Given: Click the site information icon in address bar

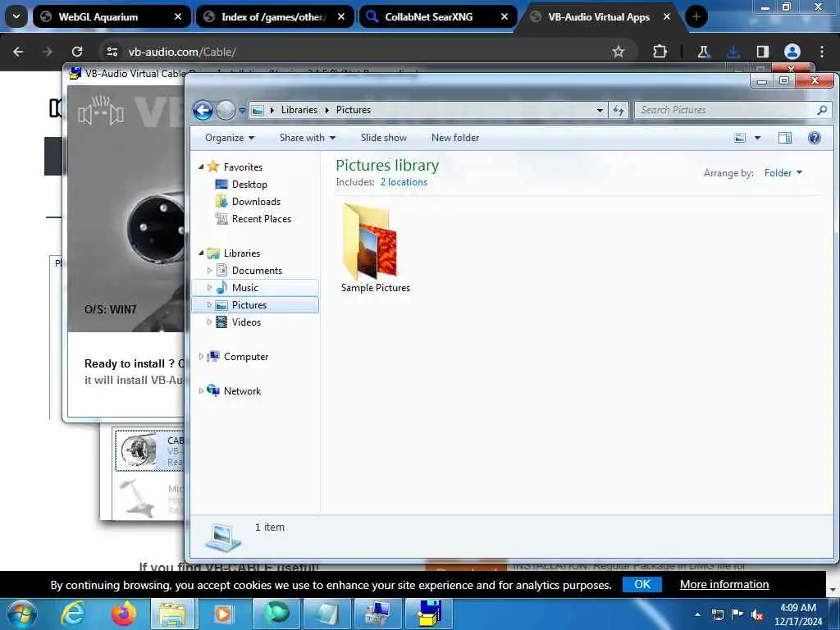Looking at the screenshot, I should click(x=112, y=52).
